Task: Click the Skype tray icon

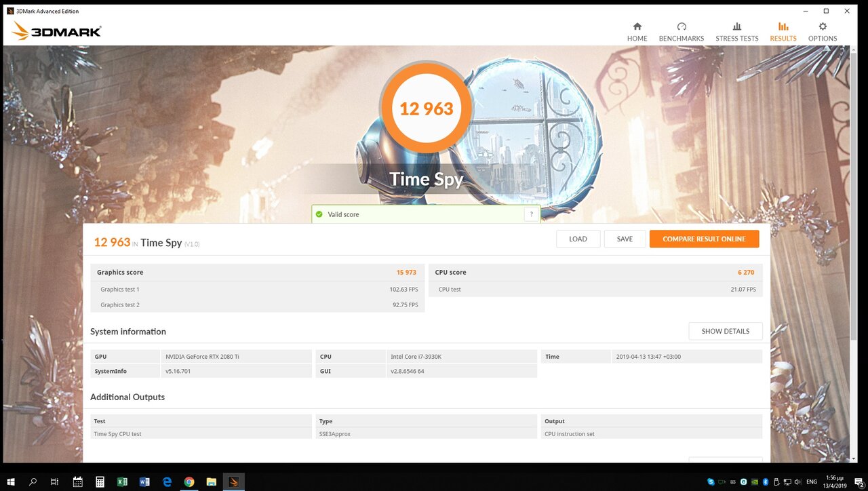Action: [711, 482]
